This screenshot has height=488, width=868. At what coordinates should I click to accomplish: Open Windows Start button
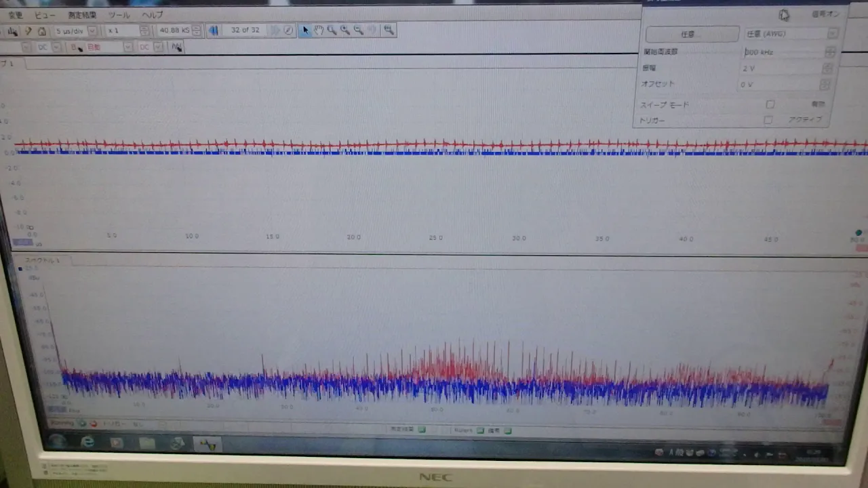[57, 443]
